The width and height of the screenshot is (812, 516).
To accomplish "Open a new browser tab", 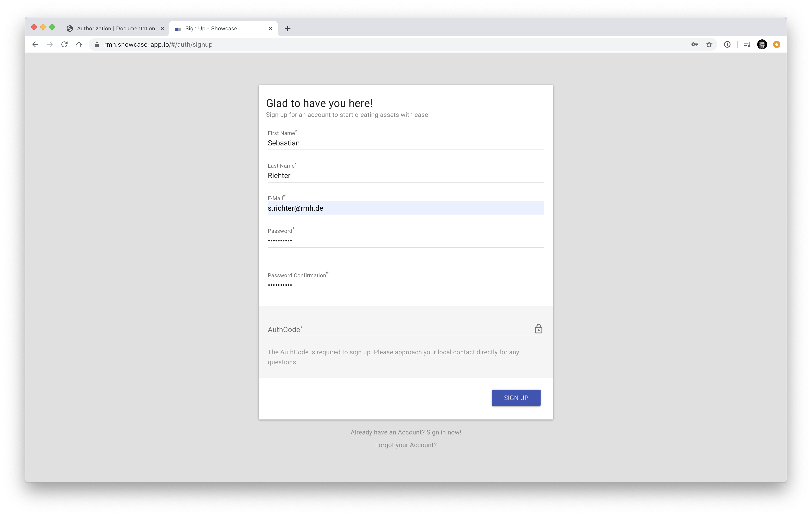I will click(288, 29).
